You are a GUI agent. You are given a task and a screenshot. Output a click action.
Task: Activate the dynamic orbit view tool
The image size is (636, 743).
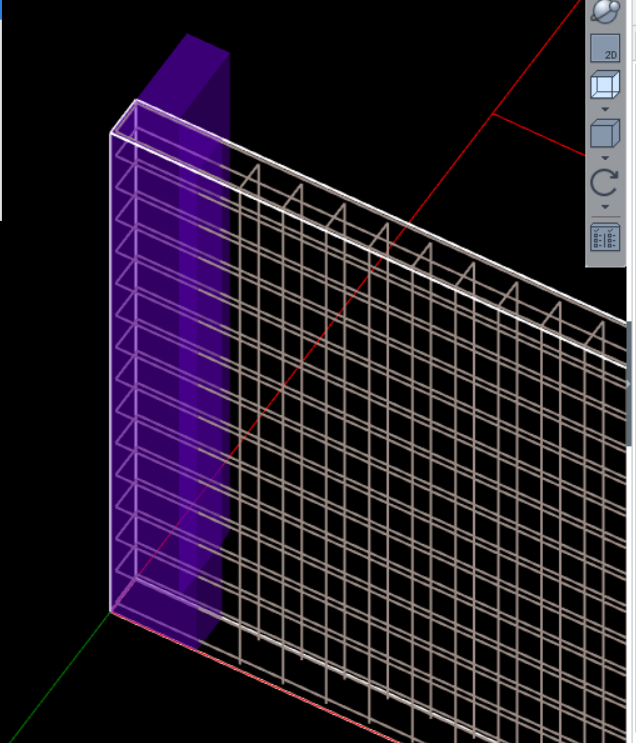[605, 11]
